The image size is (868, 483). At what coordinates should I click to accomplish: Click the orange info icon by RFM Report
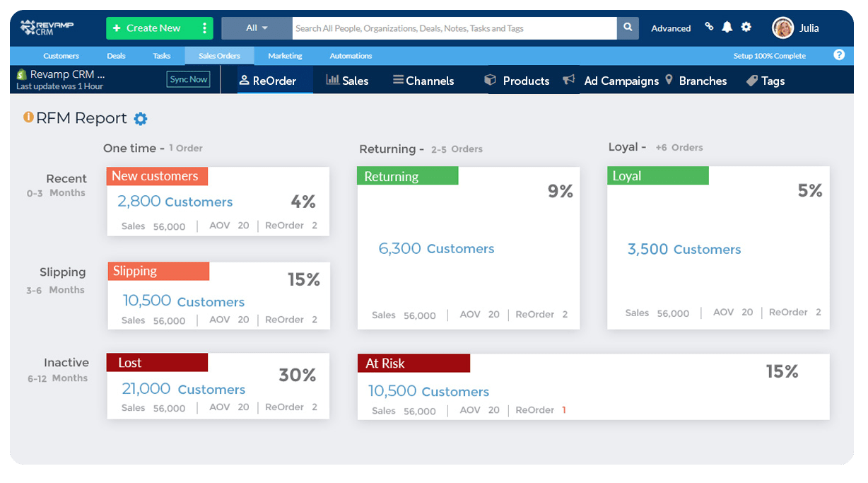pyautogui.click(x=28, y=117)
